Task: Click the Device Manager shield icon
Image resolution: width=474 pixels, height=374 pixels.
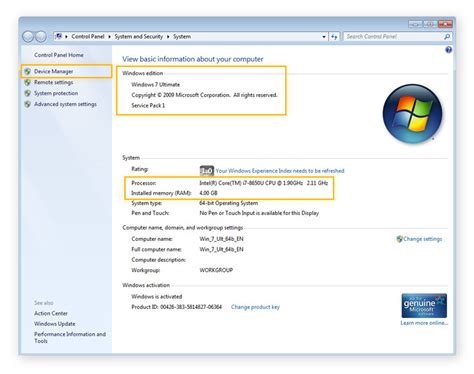Action: click(x=28, y=71)
